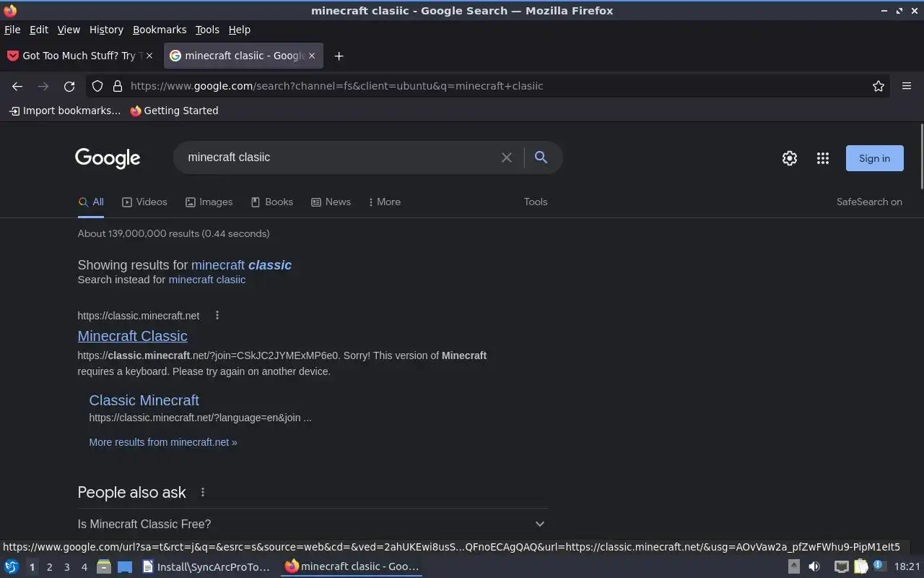
Task: Open the File menu
Action: 12,30
